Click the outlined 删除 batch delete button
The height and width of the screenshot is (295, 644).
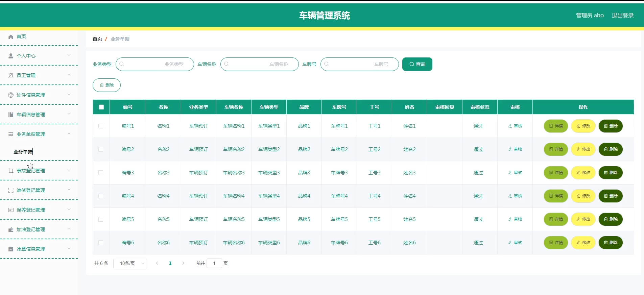coord(106,85)
